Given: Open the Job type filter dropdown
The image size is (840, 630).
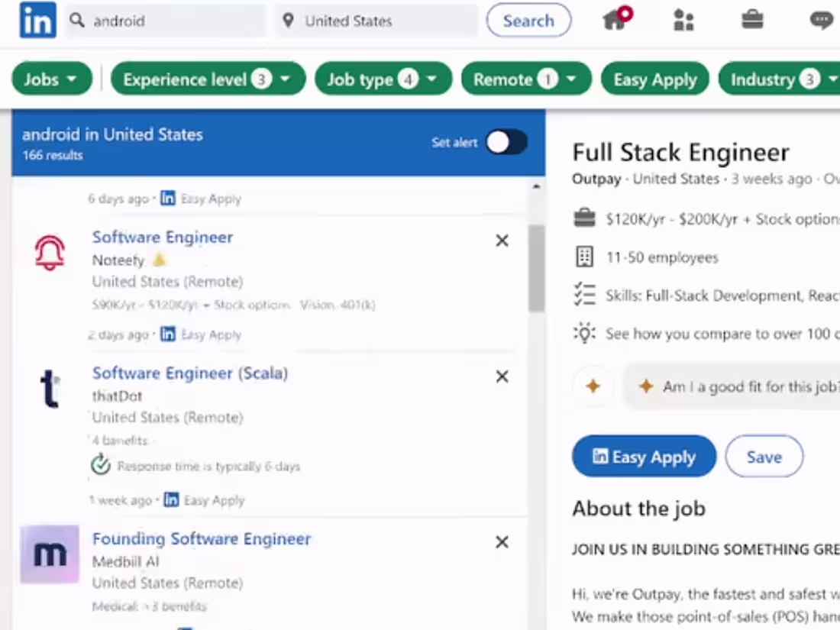Looking at the screenshot, I should (383, 79).
